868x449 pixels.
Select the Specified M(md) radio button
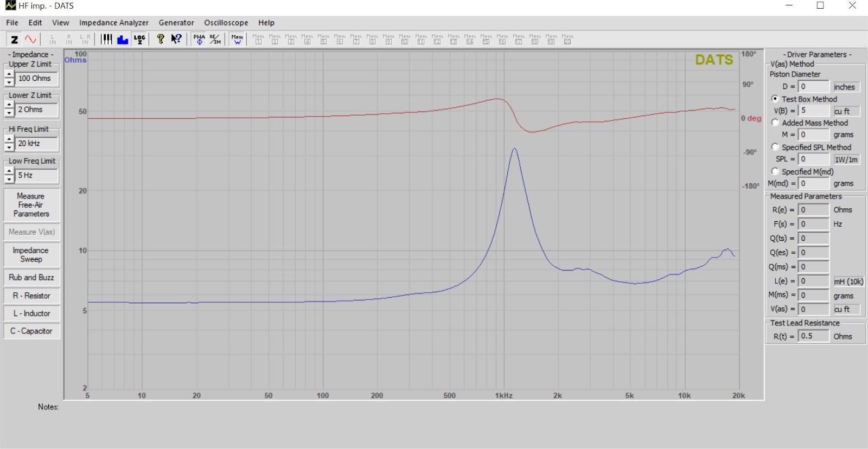coord(775,171)
